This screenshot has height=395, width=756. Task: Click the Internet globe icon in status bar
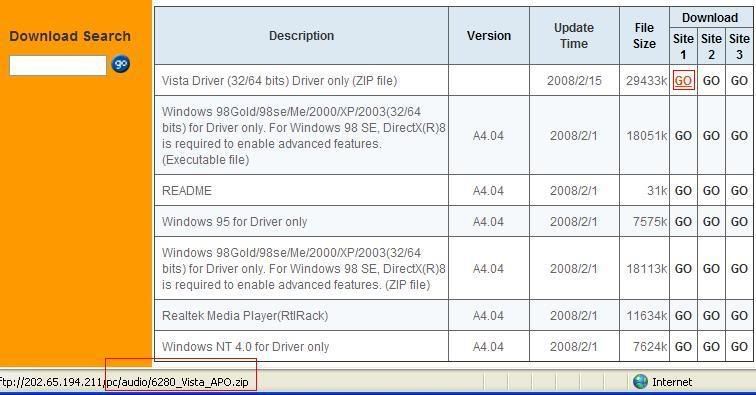pos(640,381)
